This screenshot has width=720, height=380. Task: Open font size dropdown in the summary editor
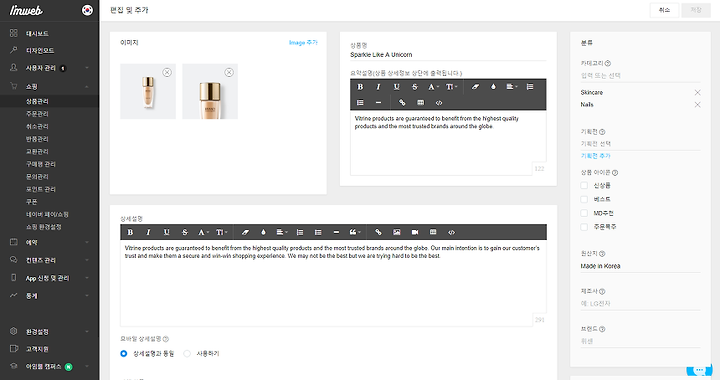(452, 87)
